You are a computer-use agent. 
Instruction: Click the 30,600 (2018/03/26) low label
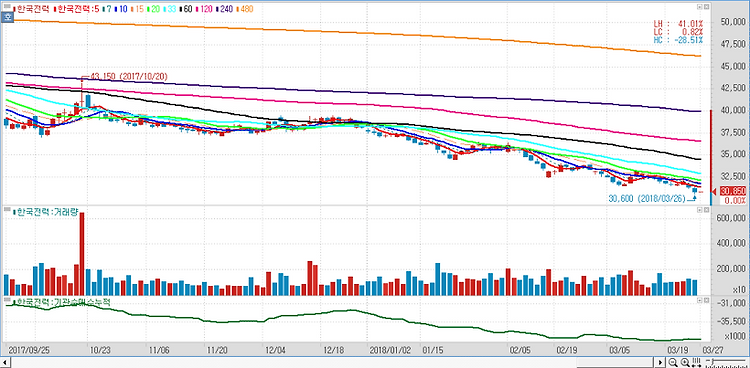647,199
